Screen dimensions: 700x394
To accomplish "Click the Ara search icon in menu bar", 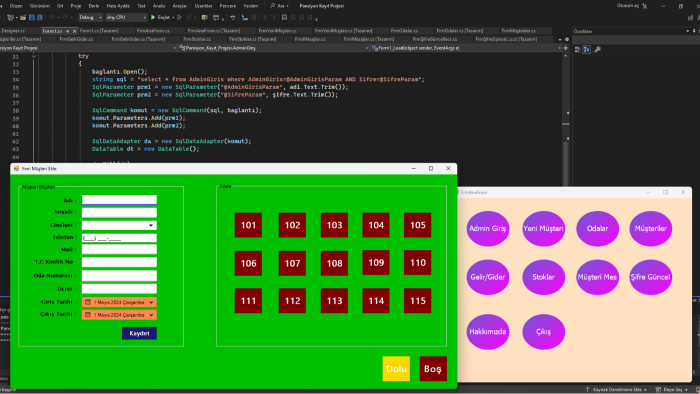I will tap(272, 6).
